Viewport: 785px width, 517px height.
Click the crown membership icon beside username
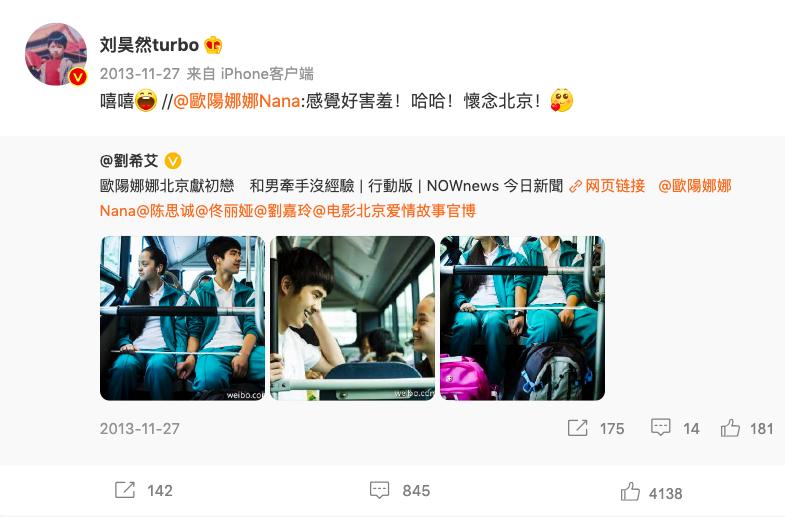pos(213,45)
